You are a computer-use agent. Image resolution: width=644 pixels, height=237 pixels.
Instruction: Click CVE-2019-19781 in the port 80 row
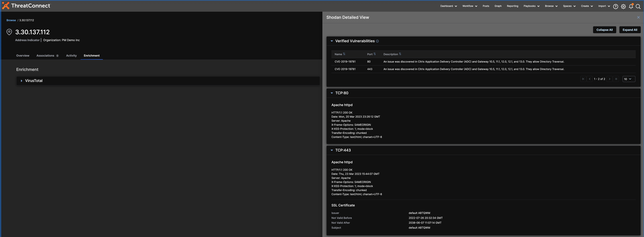pos(345,62)
